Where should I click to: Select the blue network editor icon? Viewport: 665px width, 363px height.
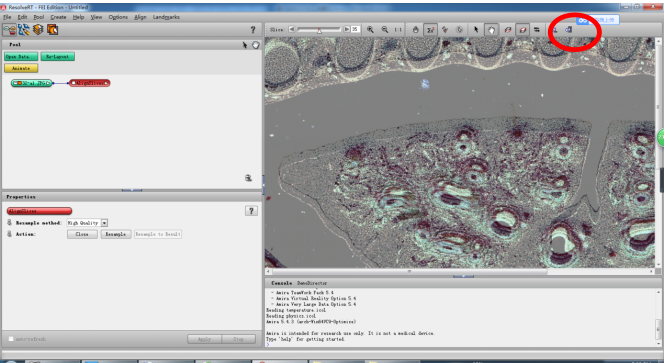pyautogui.click(x=24, y=30)
